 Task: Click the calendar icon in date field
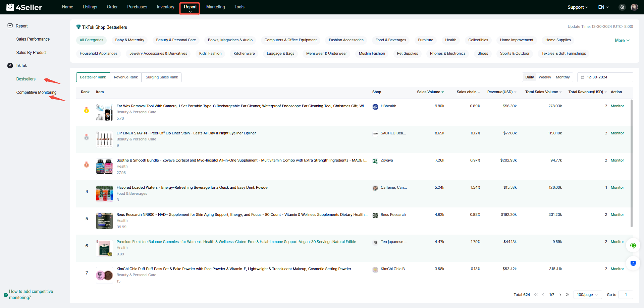click(x=583, y=77)
